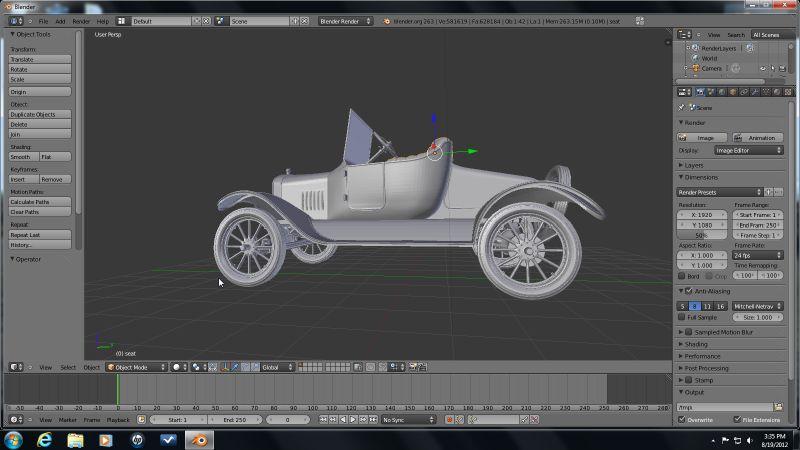Enable the Sampled Motion Blur checkbox
800x450 pixels.
pyautogui.click(x=688, y=332)
